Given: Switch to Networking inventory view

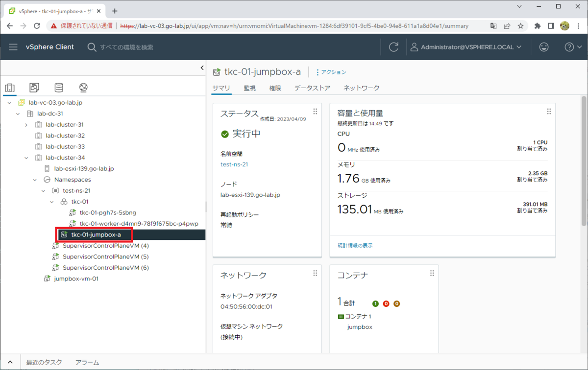Looking at the screenshot, I should (83, 88).
